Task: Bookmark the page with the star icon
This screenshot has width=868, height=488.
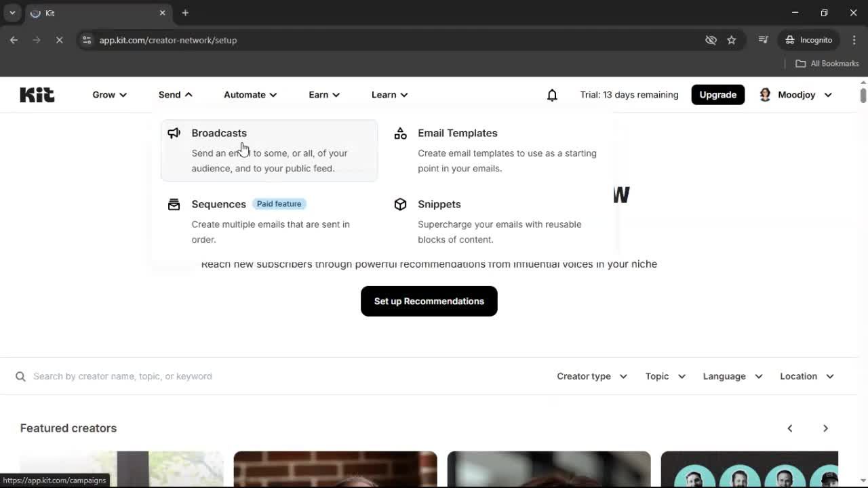Action: click(732, 40)
